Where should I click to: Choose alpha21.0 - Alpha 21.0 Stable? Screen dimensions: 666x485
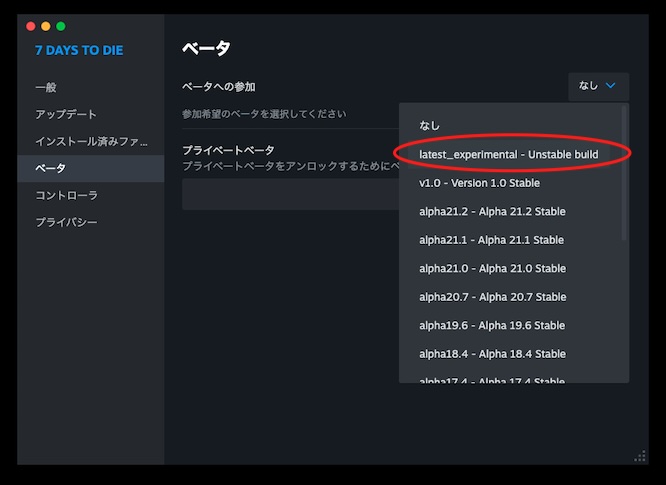(492, 269)
